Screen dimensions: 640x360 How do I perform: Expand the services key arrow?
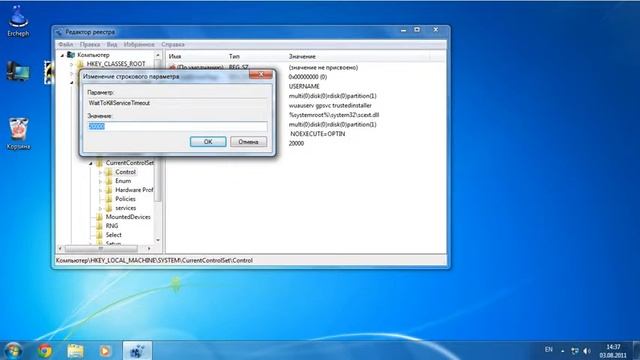(x=100, y=208)
